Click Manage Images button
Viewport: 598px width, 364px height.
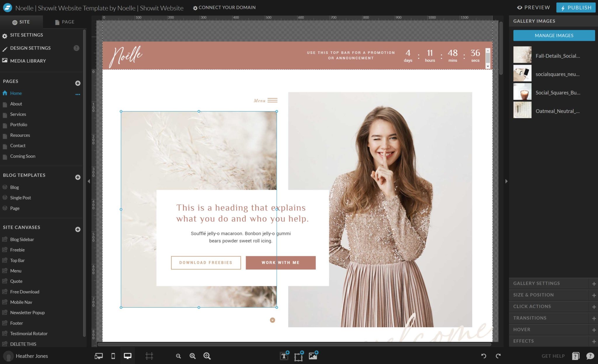coord(554,35)
